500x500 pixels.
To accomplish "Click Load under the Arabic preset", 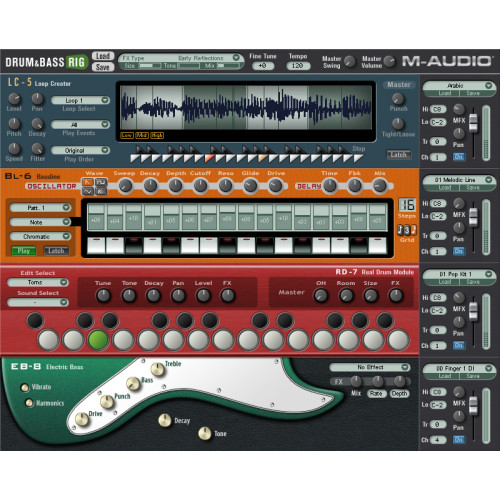I will click(x=444, y=93).
